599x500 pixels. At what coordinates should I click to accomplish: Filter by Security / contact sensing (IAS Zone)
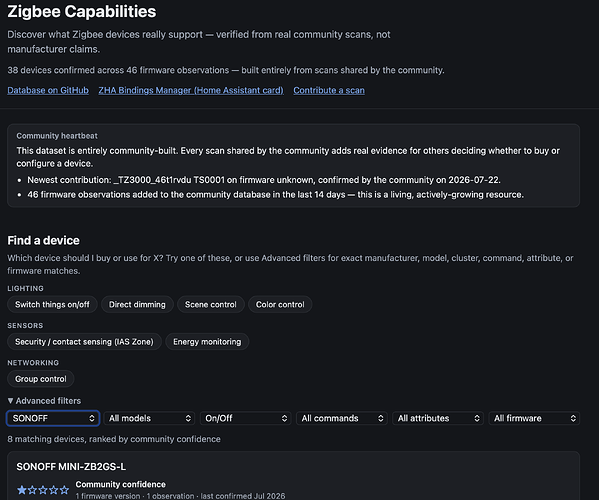click(x=84, y=341)
